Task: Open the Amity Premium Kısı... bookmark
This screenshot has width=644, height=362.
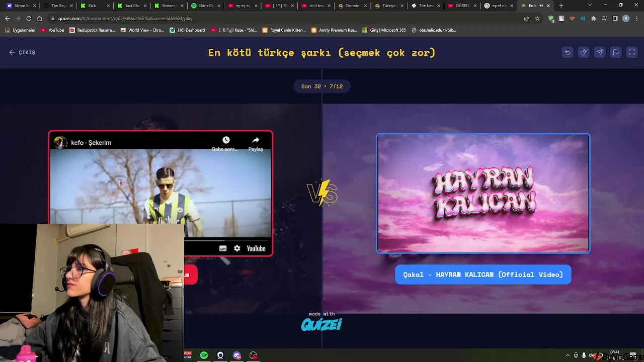Action: [x=334, y=30]
